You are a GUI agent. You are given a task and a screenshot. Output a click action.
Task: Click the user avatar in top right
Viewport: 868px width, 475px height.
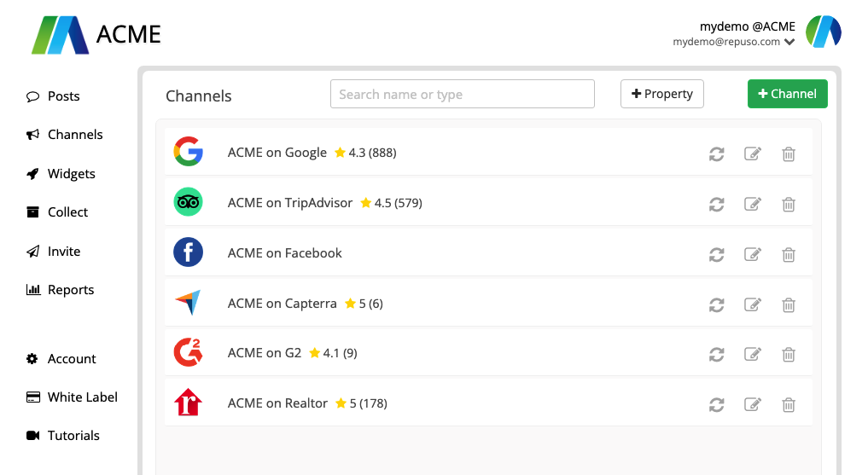824,32
